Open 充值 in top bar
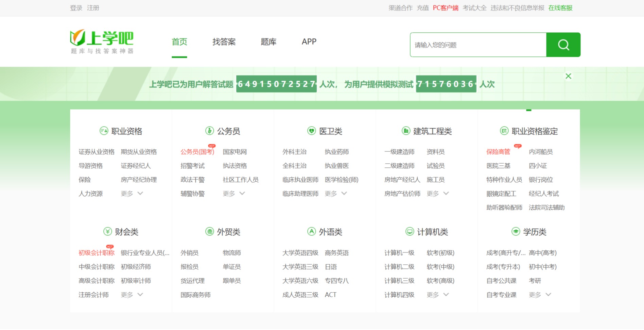The height and width of the screenshot is (330, 644). coord(423,8)
